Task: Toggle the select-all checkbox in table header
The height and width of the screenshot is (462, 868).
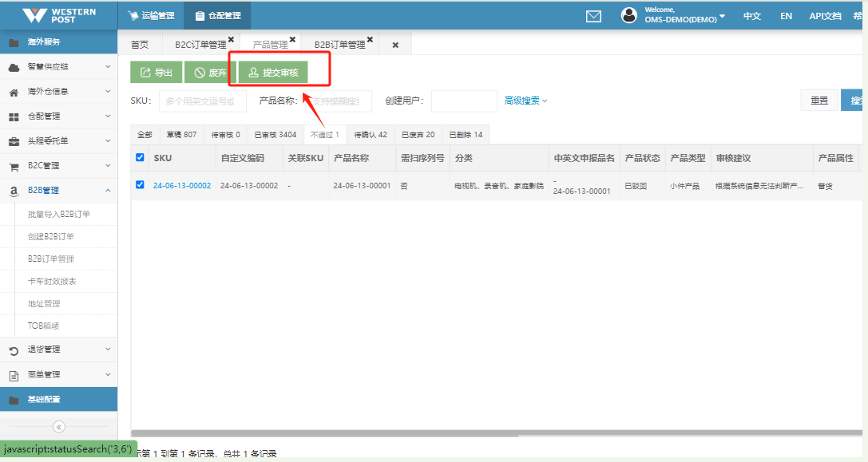Action: pyautogui.click(x=140, y=158)
